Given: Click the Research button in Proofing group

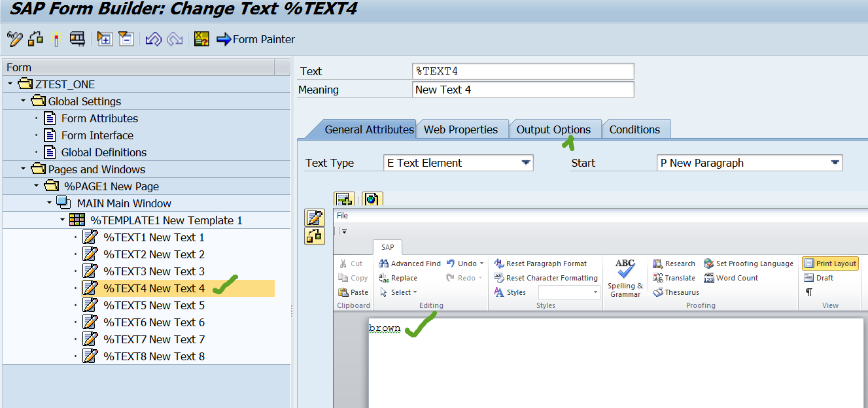Looking at the screenshot, I should (x=674, y=263).
